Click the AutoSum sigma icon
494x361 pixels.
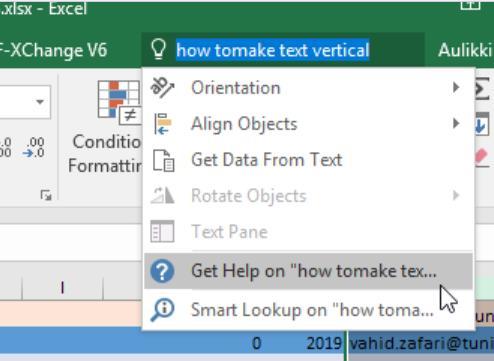(x=482, y=89)
